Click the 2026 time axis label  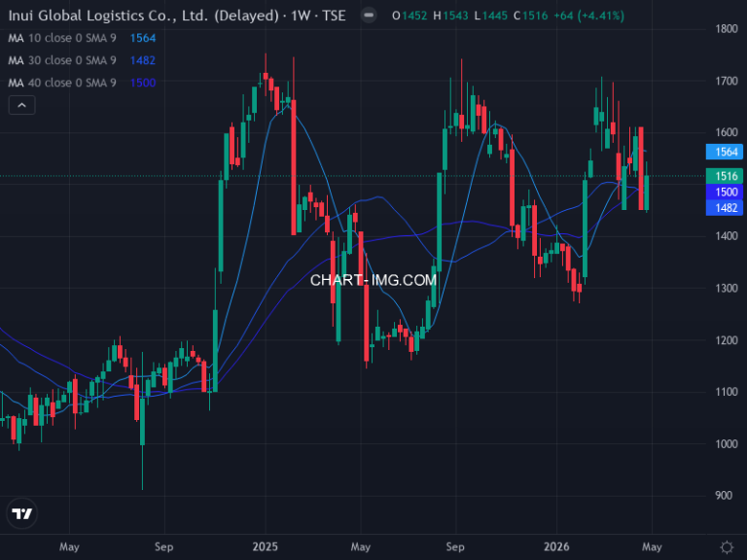click(x=556, y=546)
